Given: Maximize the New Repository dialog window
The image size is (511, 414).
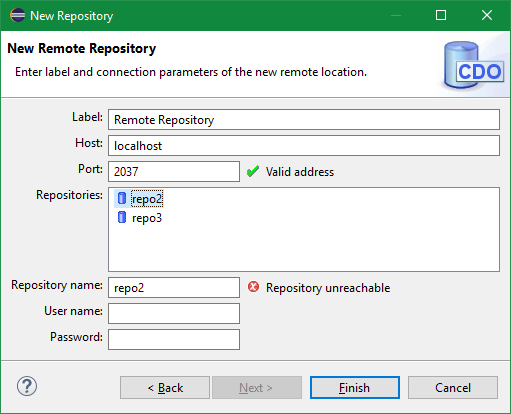Looking at the screenshot, I should (x=441, y=15).
